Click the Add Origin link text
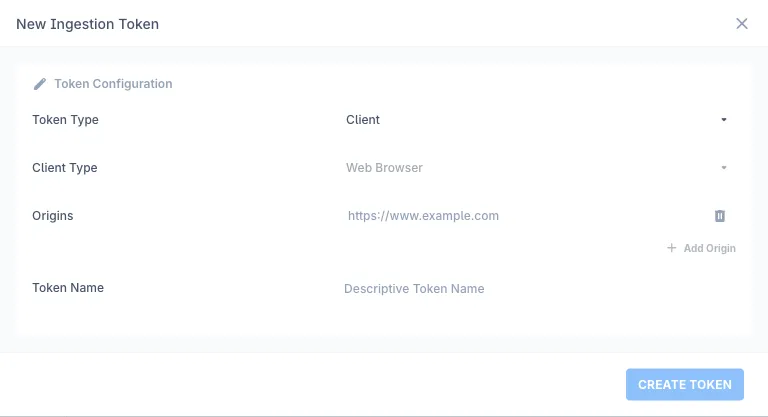 click(709, 248)
